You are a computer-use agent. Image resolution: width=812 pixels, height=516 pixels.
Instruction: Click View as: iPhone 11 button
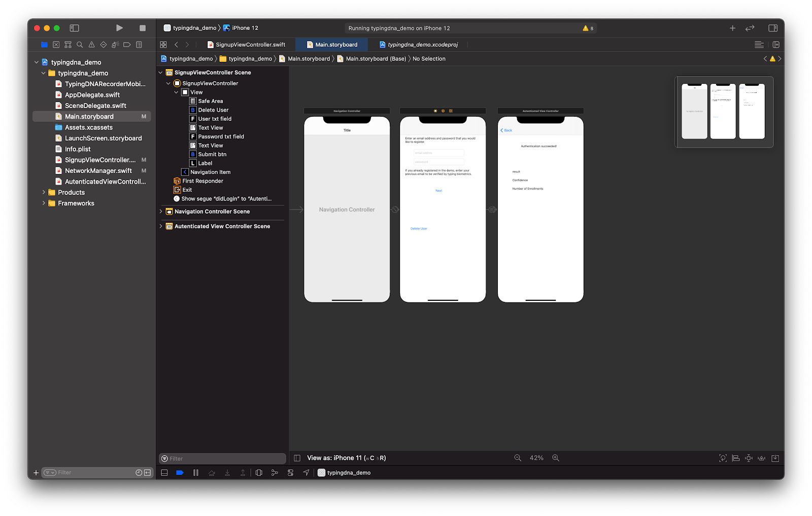coord(346,458)
